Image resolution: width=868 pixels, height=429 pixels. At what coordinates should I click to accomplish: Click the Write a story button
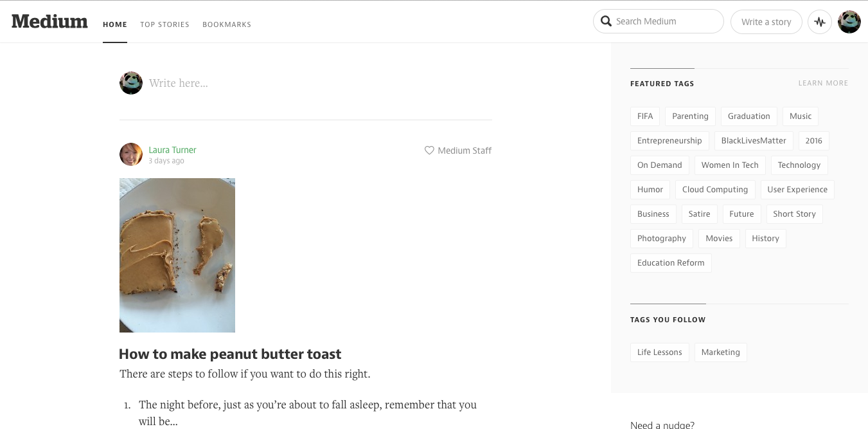tap(766, 22)
